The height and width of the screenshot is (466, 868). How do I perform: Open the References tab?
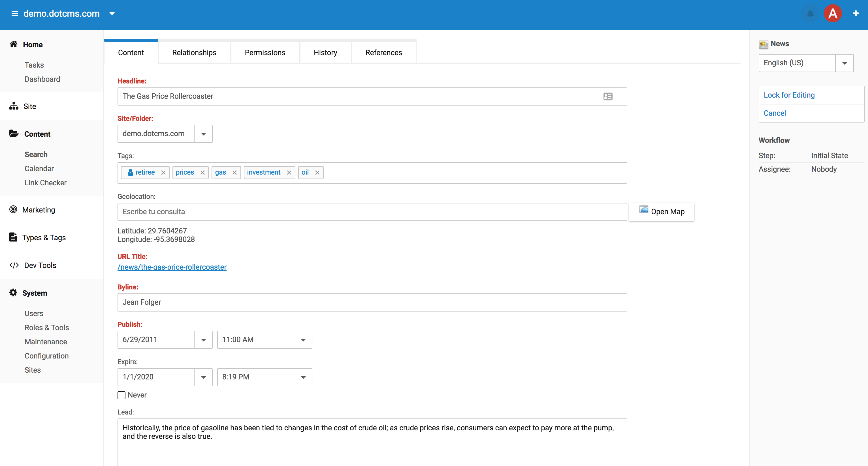(x=383, y=53)
